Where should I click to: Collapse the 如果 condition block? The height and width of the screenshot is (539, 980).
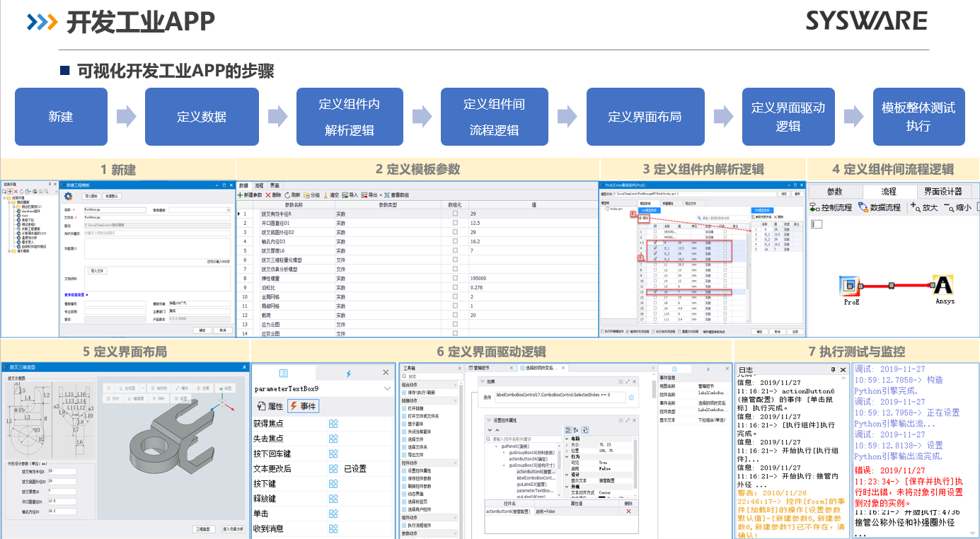coord(482,381)
